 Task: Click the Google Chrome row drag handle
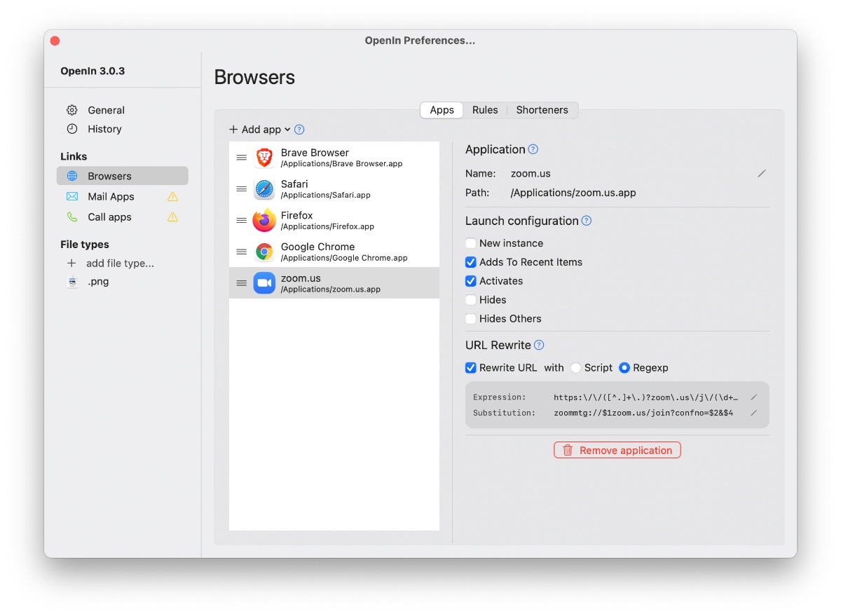point(241,252)
